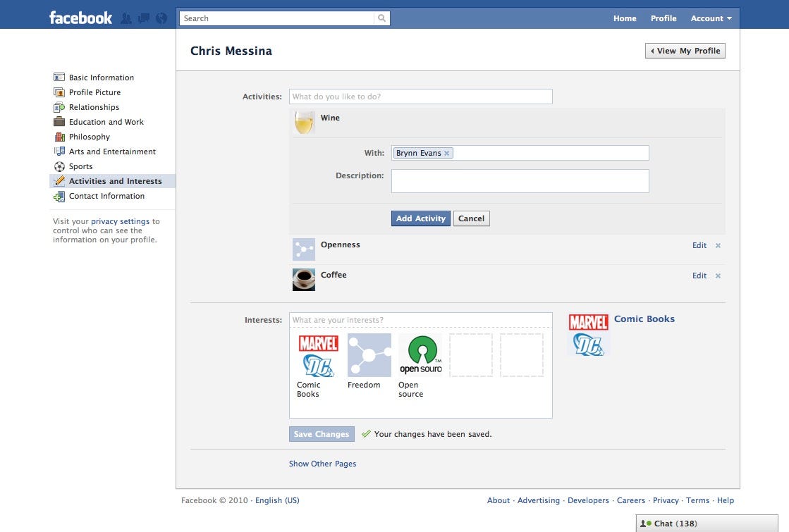Image resolution: width=789 pixels, height=532 pixels.
Task: Open the Help footer link
Action: (726, 500)
